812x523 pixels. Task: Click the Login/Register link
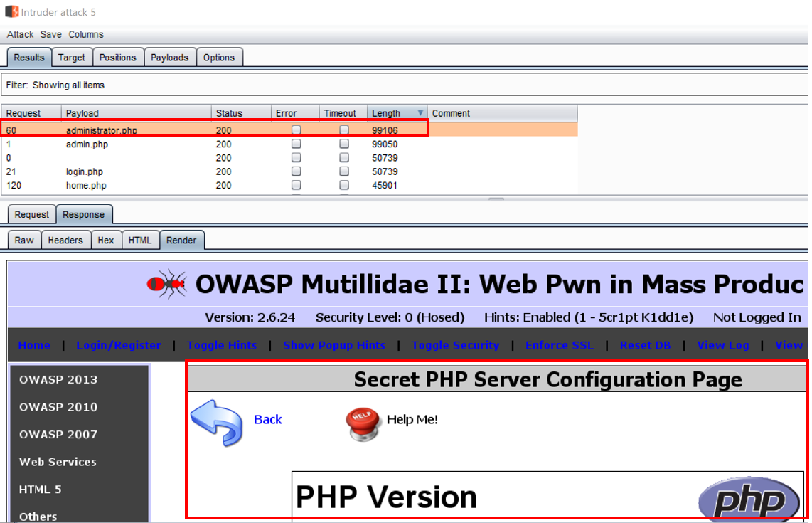[119, 345]
